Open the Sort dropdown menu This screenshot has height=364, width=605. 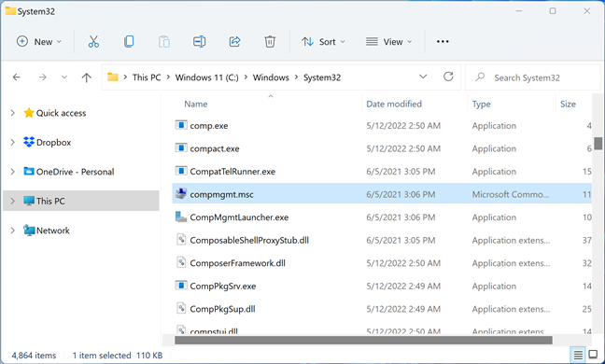pyautogui.click(x=323, y=42)
